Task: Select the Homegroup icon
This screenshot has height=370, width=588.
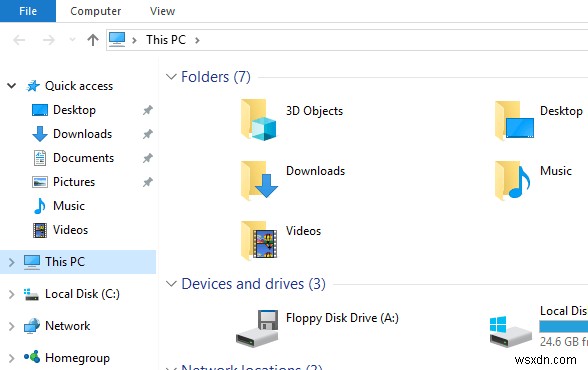Action: click(32, 357)
